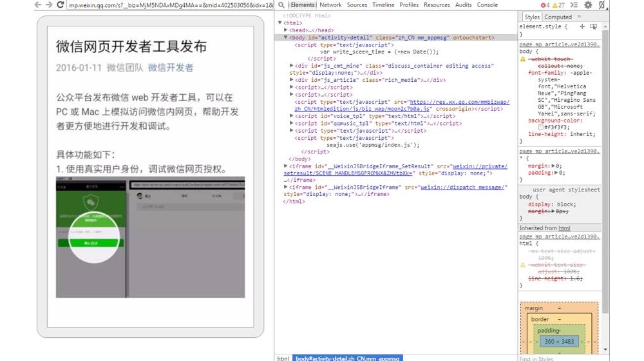The image size is (644, 361).
Task: Toggle the console drawer icon
Action: pyautogui.click(x=574, y=5)
